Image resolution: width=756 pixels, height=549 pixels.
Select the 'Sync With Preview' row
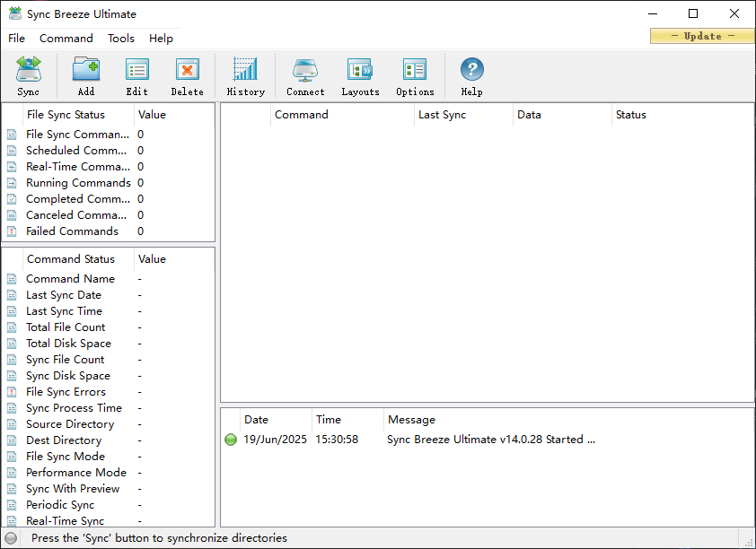click(x=109, y=489)
